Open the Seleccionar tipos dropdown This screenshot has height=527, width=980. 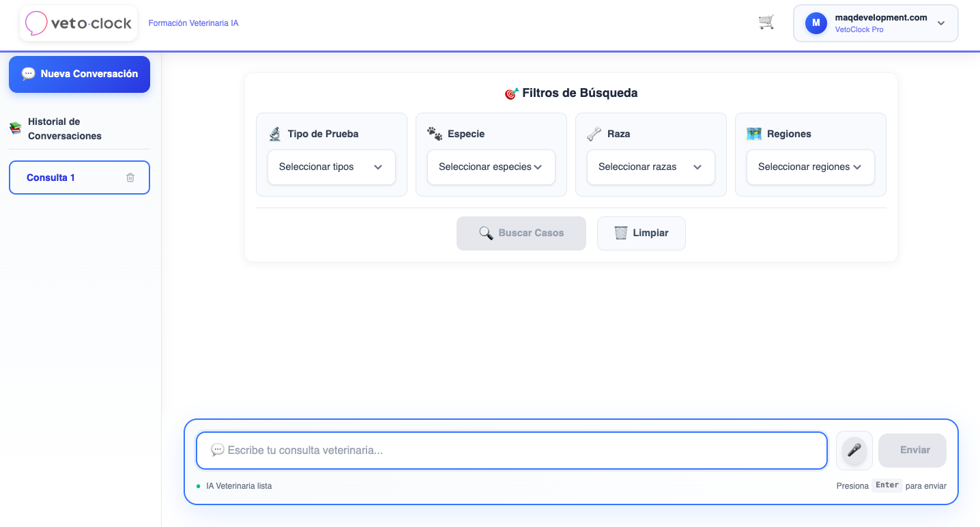pos(331,167)
